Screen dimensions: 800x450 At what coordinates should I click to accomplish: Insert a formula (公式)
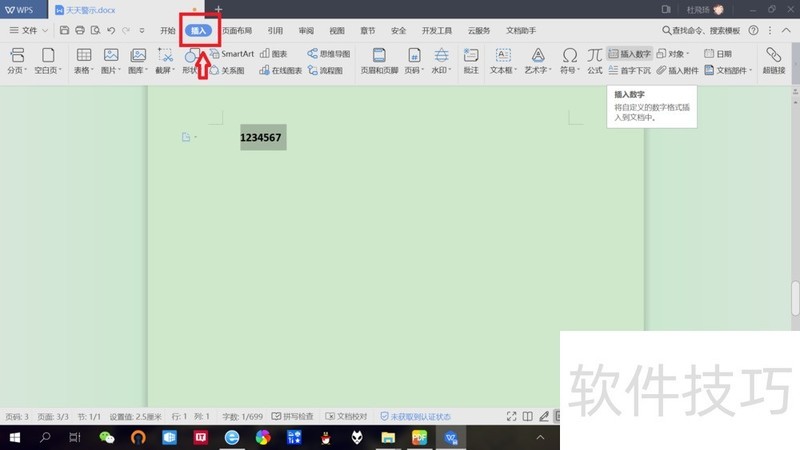pyautogui.click(x=594, y=61)
